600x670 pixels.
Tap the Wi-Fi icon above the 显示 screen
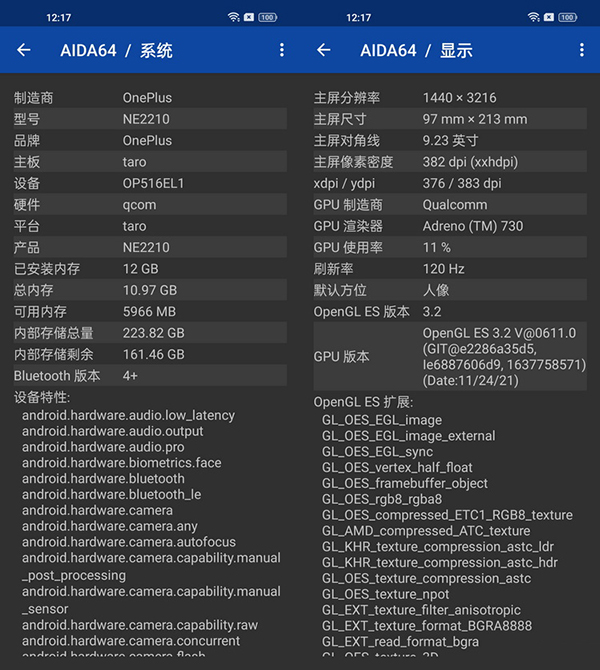coord(534,17)
